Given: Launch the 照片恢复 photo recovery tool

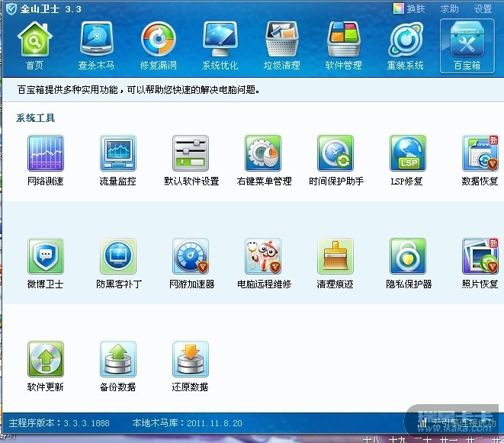Looking at the screenshot, I should tap(480, 263).
